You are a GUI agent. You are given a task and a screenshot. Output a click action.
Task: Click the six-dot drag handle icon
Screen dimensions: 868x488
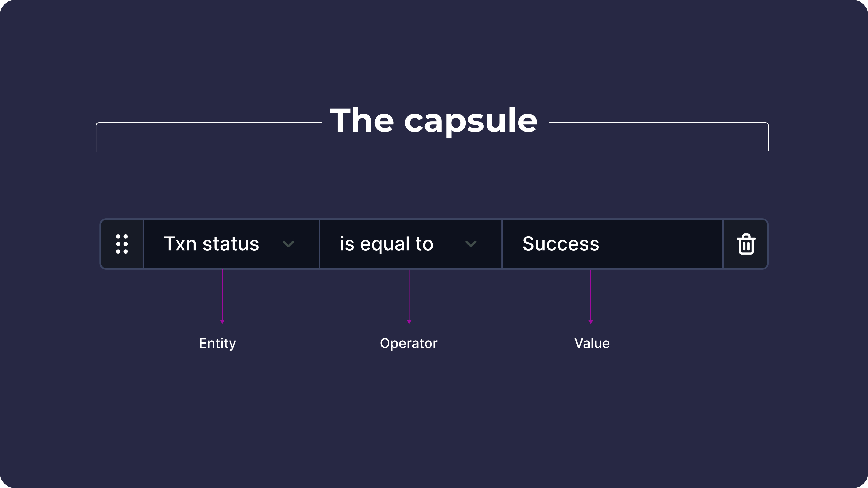click(x=122, y=244)
